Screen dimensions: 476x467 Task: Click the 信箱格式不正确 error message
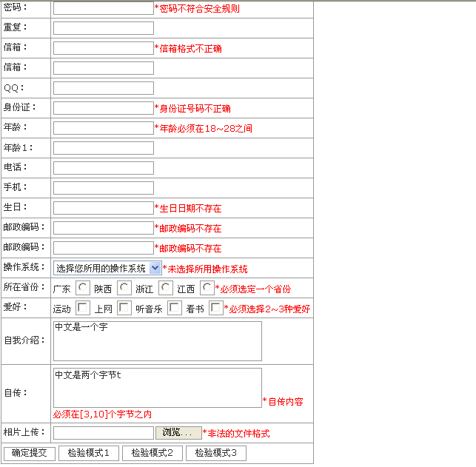tap(188, 49)
